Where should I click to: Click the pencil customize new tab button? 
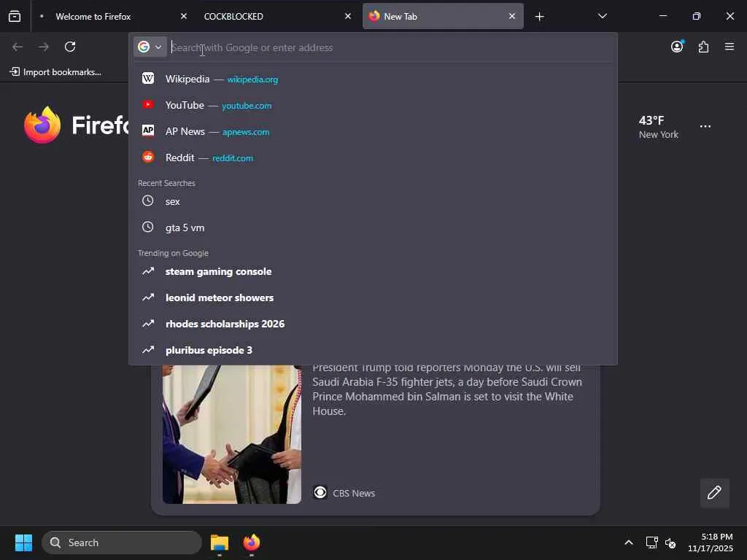(714, 493)
